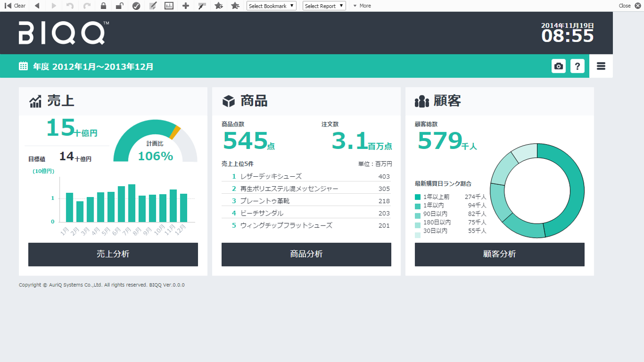Click the redo curved arrow icon
This screenshot has height=362, width=644.
click(86, 6)
